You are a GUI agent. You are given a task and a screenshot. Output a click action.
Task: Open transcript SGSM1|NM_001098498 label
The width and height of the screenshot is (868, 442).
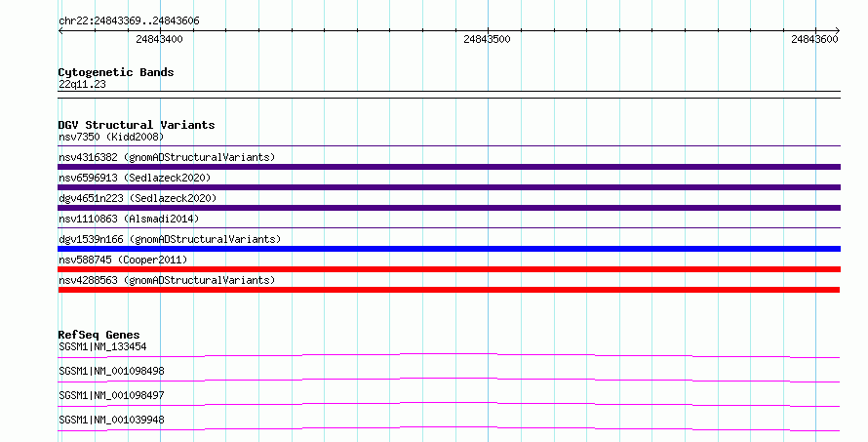coord(111,371)
